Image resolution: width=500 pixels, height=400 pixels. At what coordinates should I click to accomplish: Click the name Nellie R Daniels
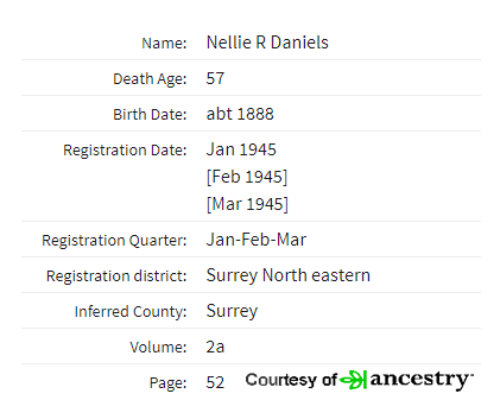pyautogui.click(x=267, y=43)
